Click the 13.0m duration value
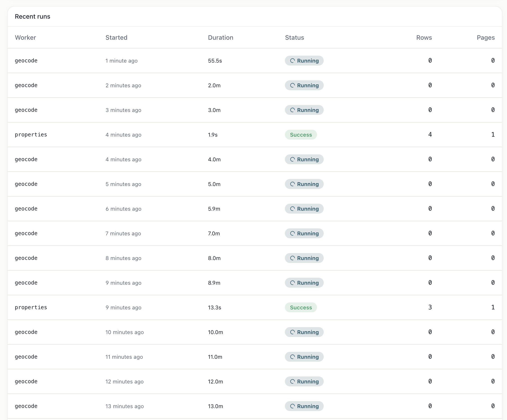Screen dimensions: 507x420 point(216,406)
